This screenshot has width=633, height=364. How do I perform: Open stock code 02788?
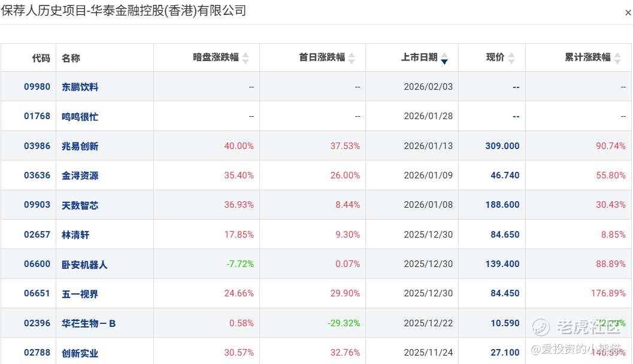[x=37, y=353]
